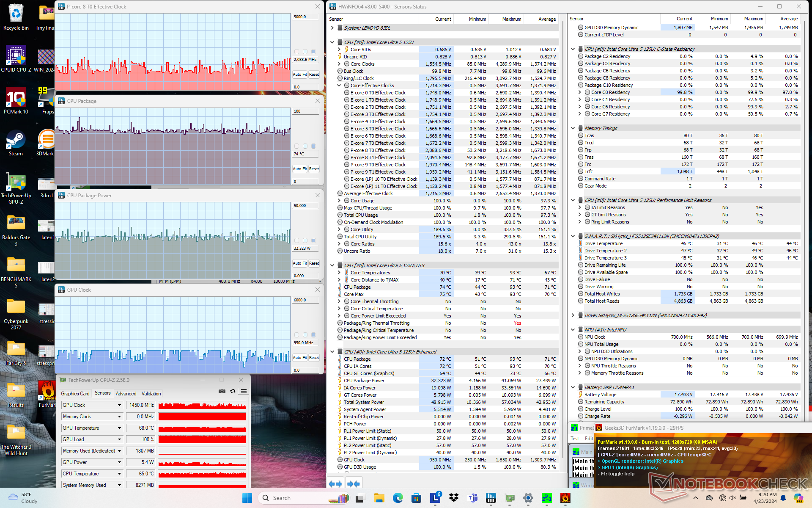Switch to Graphics Card tab in GPU-Z
The height and width of the screenshot is (508, 812).
(x=75, y=394)
